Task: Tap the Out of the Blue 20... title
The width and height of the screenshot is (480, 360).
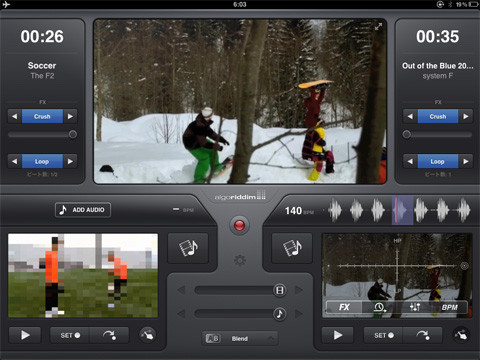Action: point(438,66)
